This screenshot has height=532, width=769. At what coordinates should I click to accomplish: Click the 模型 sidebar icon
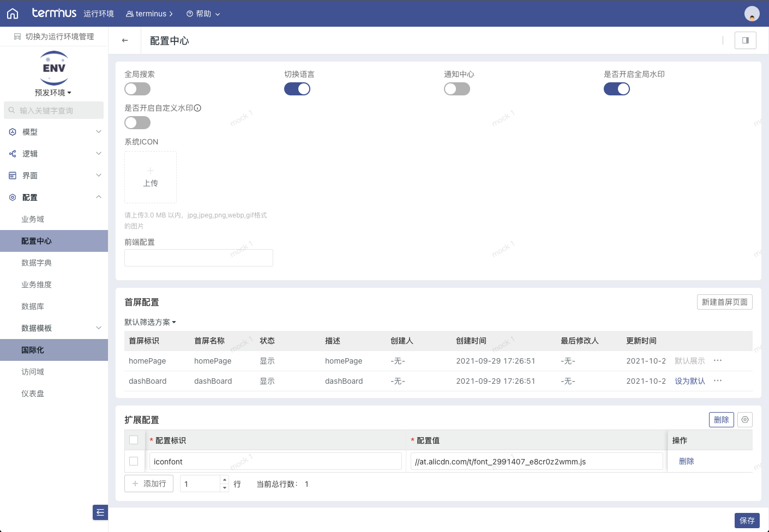point(13,132)
